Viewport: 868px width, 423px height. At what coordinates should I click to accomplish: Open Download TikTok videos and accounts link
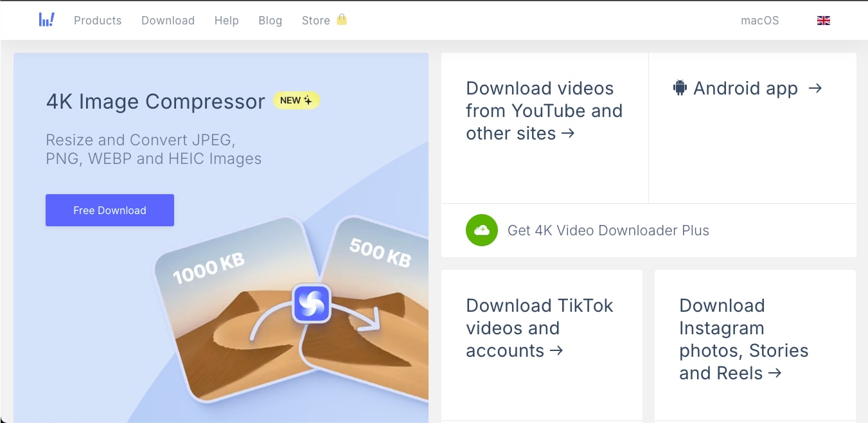540,328
